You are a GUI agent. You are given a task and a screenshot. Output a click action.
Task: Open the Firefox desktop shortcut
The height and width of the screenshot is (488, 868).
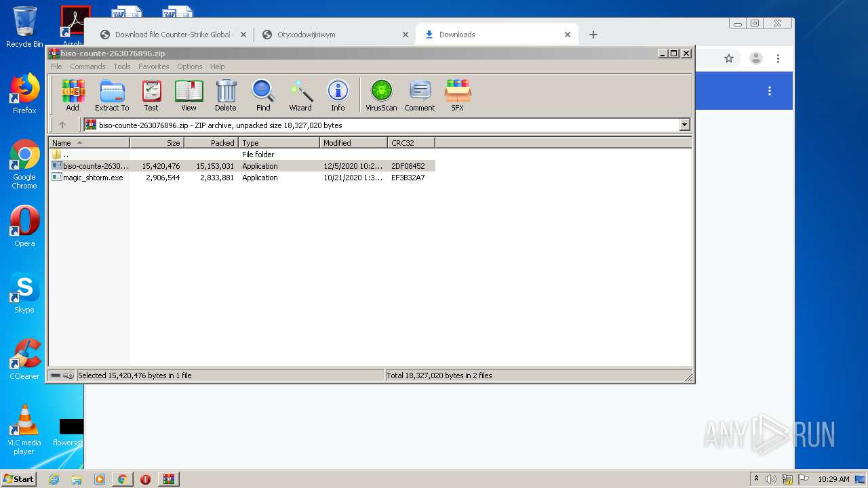point(24,94)
